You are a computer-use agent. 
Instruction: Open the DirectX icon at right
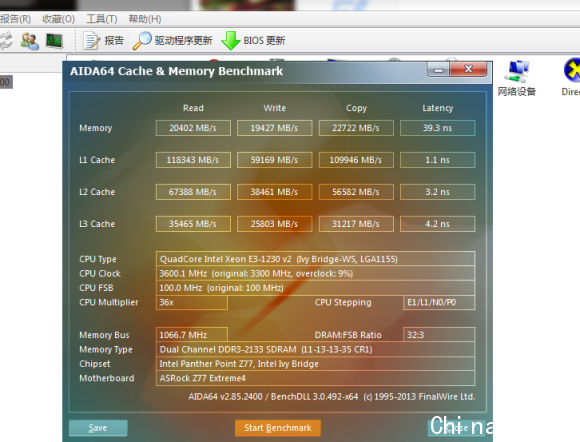click(570, 77)
